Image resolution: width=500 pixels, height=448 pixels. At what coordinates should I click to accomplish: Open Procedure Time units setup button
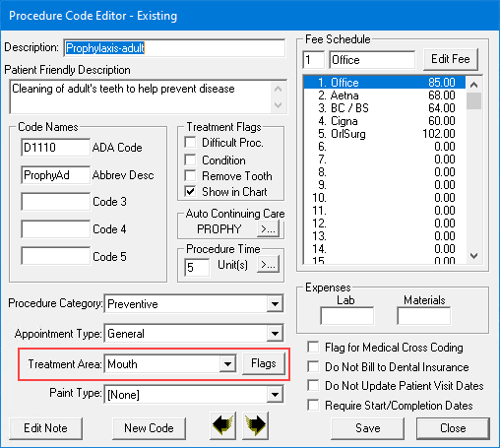268,264
